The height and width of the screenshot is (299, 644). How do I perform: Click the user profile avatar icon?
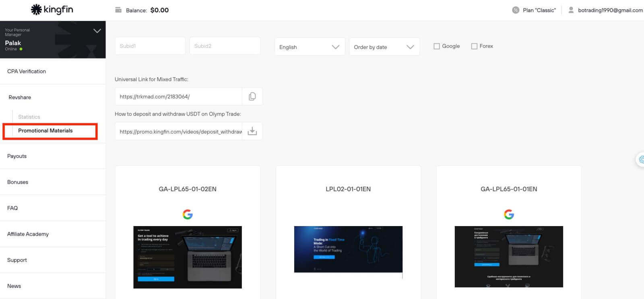click(571, 10)
